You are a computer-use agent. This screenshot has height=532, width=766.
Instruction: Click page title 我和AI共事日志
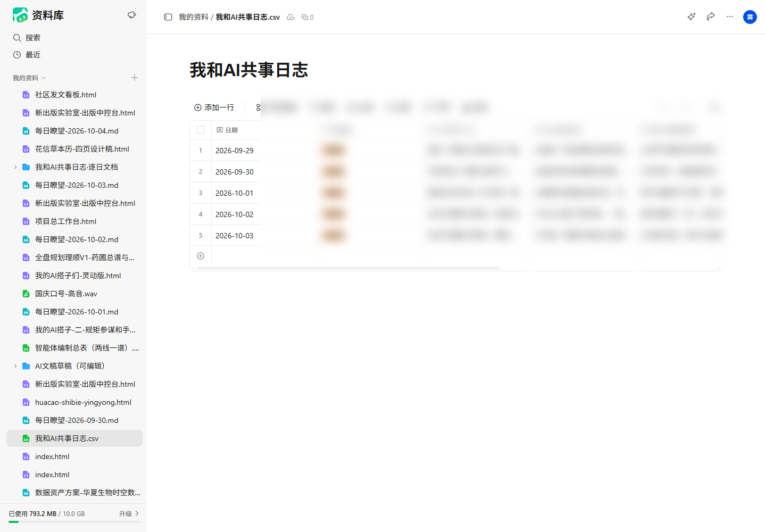pyautogui.click(x=249, y=70)
